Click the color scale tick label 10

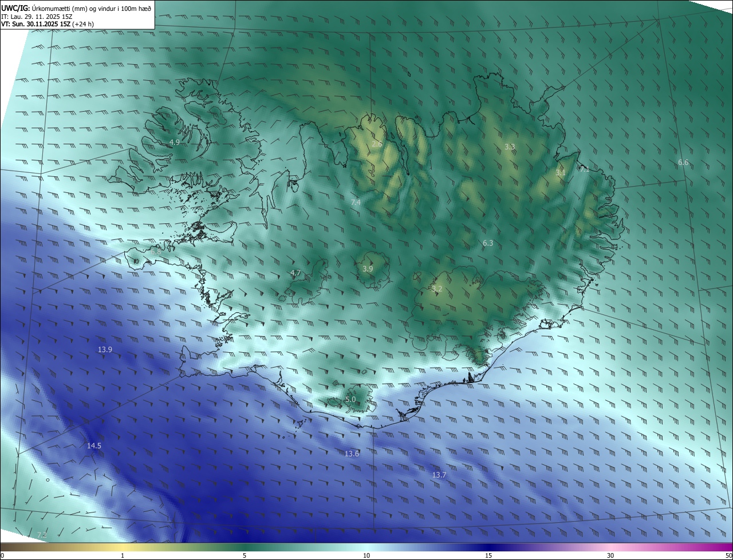(x=366, y=556)
